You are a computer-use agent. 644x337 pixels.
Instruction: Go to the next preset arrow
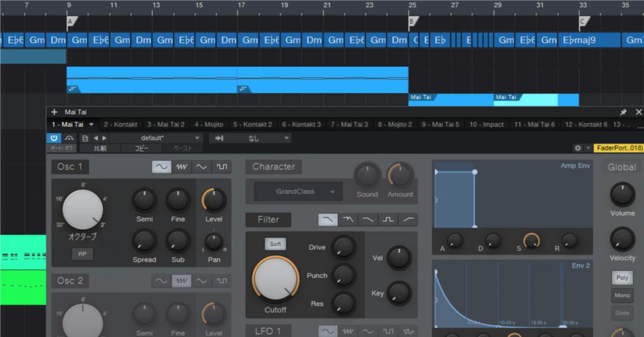pos(105,138)
